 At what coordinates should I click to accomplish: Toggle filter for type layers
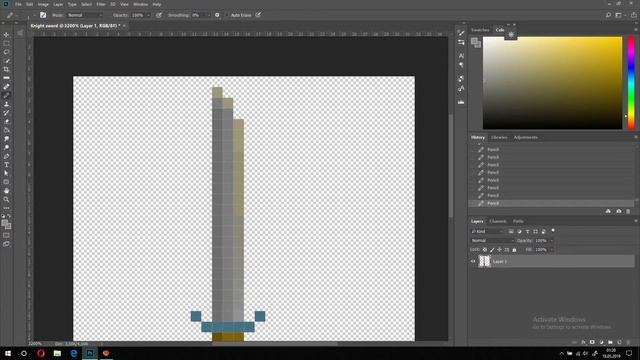click(x=527, y=231)
